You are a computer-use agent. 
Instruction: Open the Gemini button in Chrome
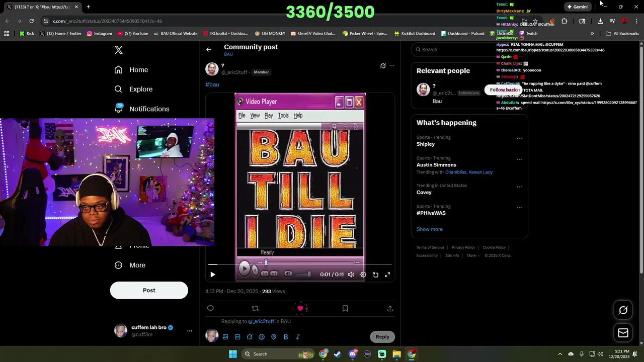tap(577, 7)
